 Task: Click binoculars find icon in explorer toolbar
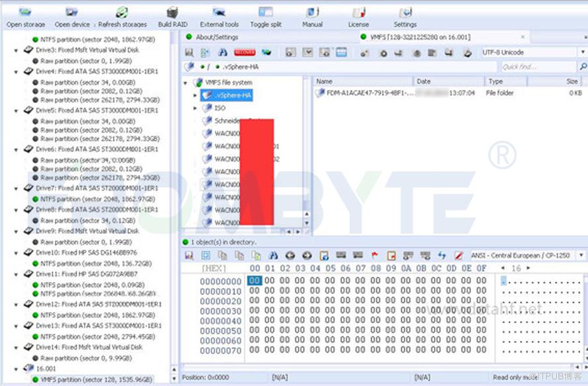point(223,52)
